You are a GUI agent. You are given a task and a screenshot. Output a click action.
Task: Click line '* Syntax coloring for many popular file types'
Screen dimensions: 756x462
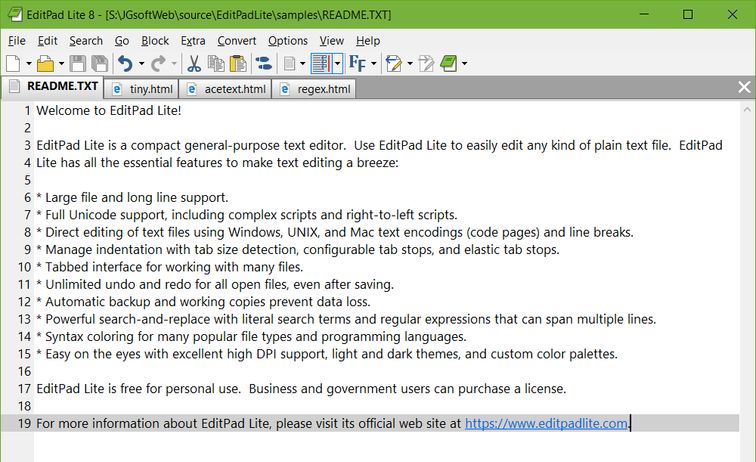coord(251,337)
